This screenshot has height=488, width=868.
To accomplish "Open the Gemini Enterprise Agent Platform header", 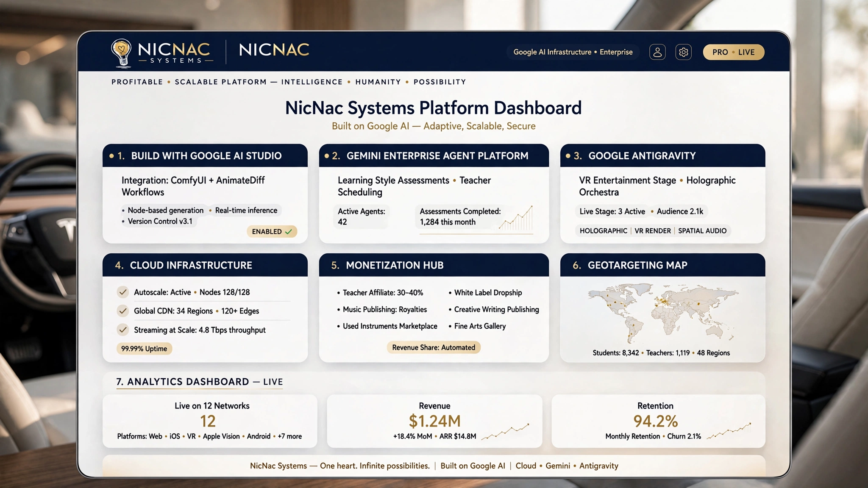I will 434,155.
